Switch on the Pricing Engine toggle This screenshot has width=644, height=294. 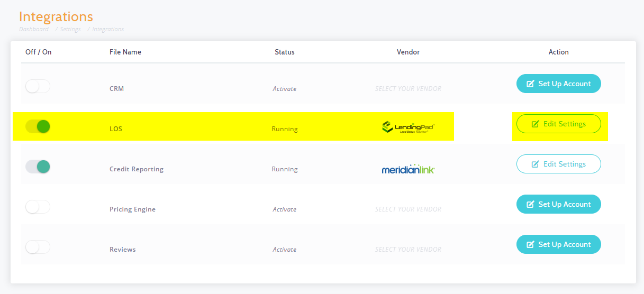point(38,207)
